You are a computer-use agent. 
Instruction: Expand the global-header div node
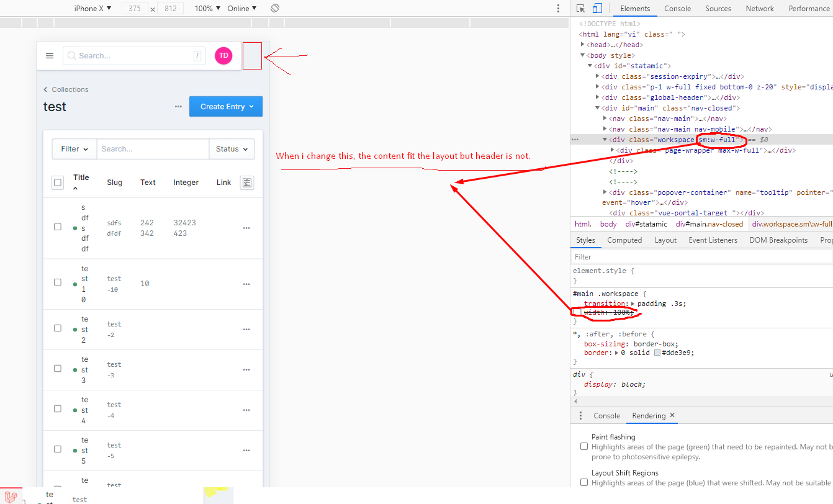tap(598, 97)
